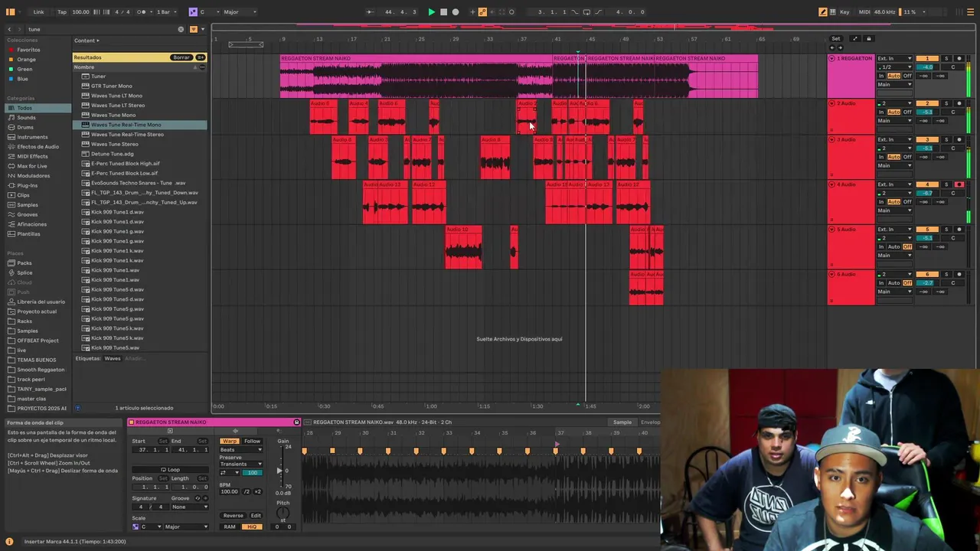Click Borrar button in results header
This screenshot has height=551, width=980.
point(181,57)
